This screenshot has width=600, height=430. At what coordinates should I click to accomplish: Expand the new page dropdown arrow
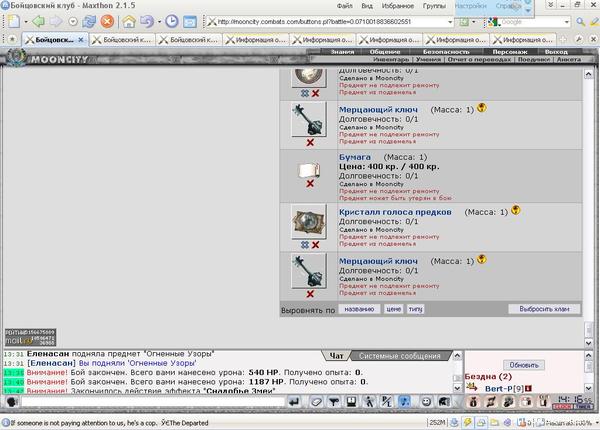[x=26, y=22]
